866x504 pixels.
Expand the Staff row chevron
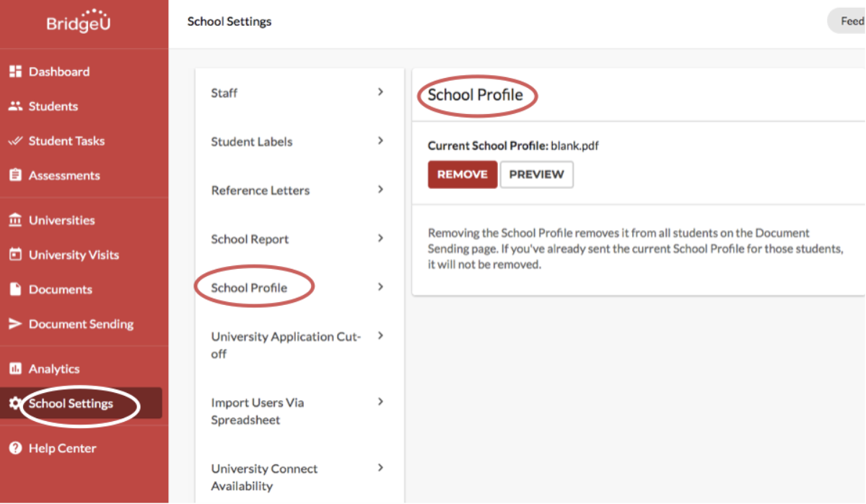pos(380,92)
